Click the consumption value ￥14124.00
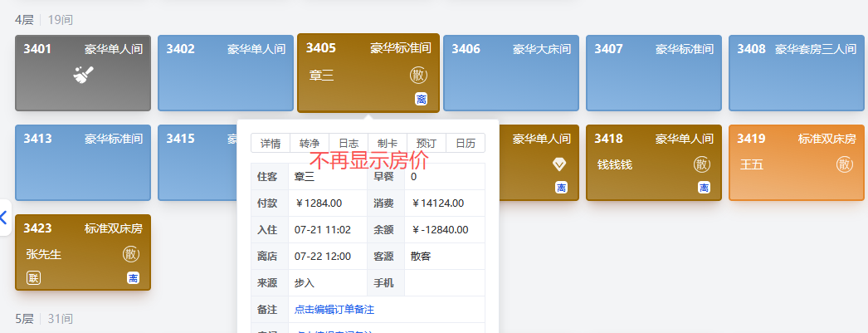This screenshot has height=333, width=868. [437, 203]
